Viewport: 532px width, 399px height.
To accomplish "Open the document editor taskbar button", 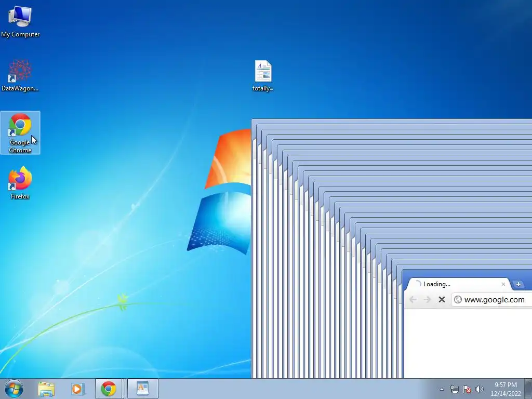I will [142, 389].
